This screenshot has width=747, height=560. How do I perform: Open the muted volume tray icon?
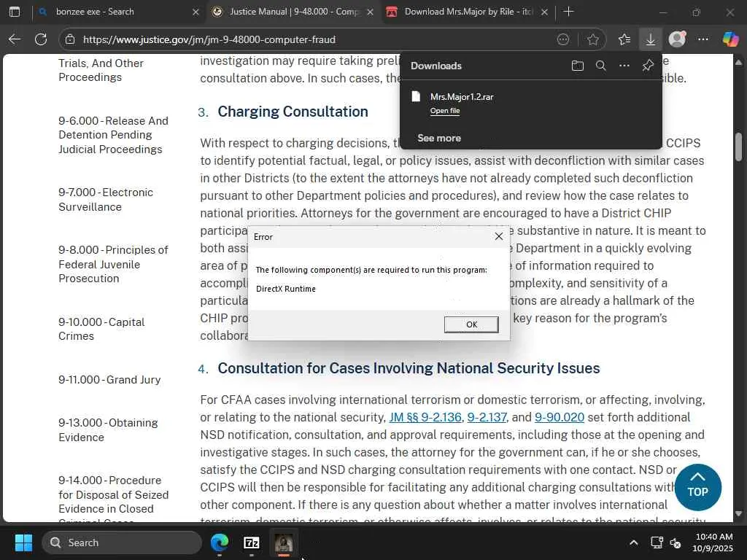(676, 542)
